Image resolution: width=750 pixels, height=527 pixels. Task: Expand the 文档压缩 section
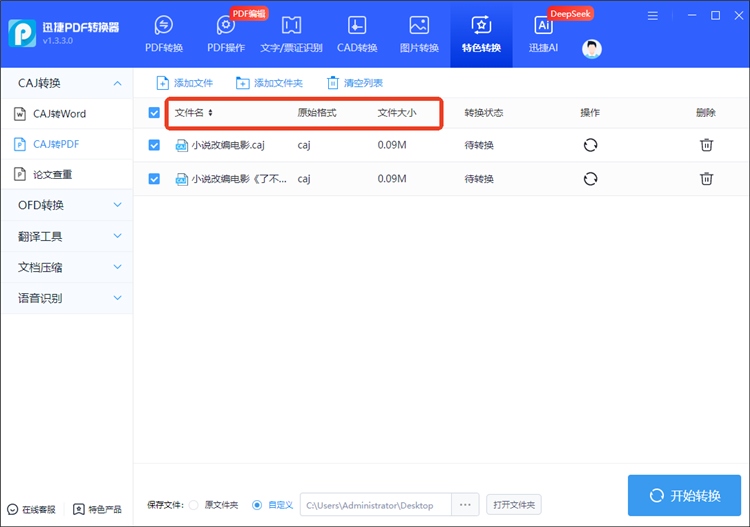pyautogui.click(x=67, y=267)
